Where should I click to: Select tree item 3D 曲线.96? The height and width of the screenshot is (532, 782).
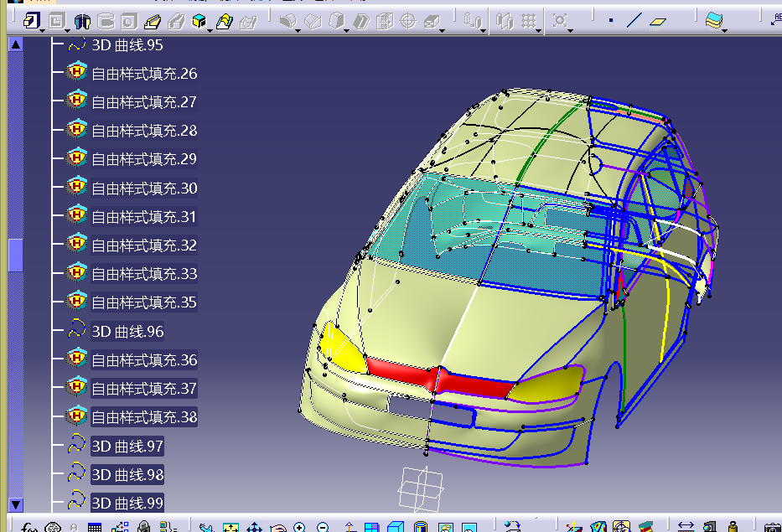pyautogui.click(x=127, y=332)
